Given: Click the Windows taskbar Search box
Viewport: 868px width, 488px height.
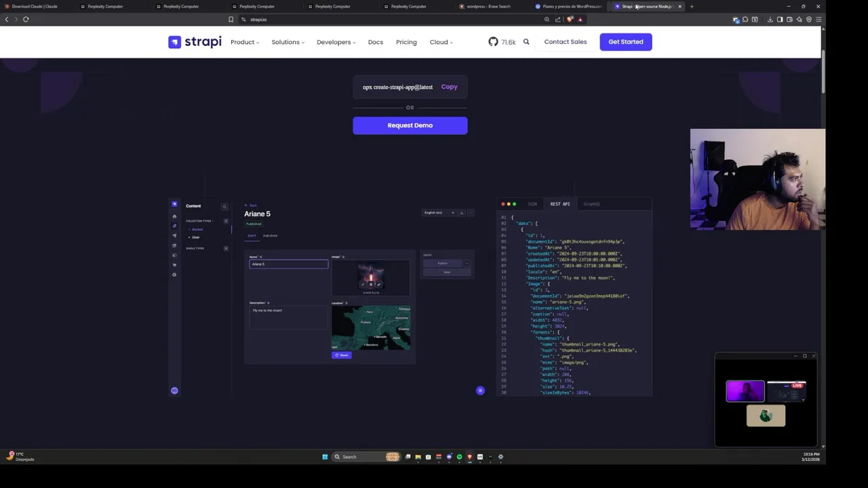Looking at the screenshot, I should [x=366, y=457].
